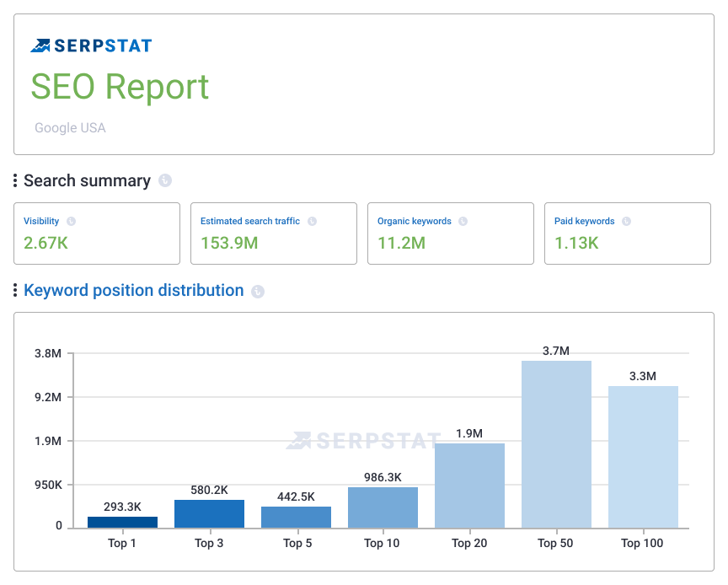Viewport: 728px width, 585px height.
Task: Click info icon beside Estimated search traffic
Action: click(312, 222)
